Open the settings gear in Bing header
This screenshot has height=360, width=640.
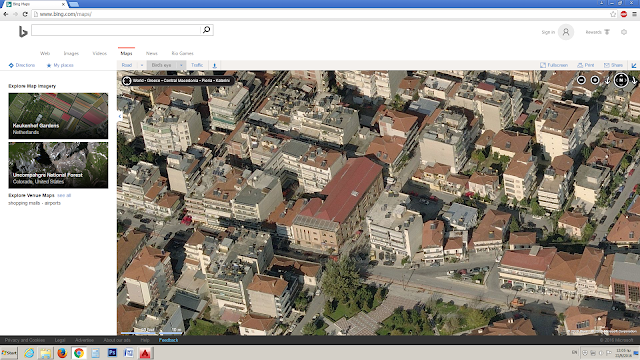(x=624, y=32)
